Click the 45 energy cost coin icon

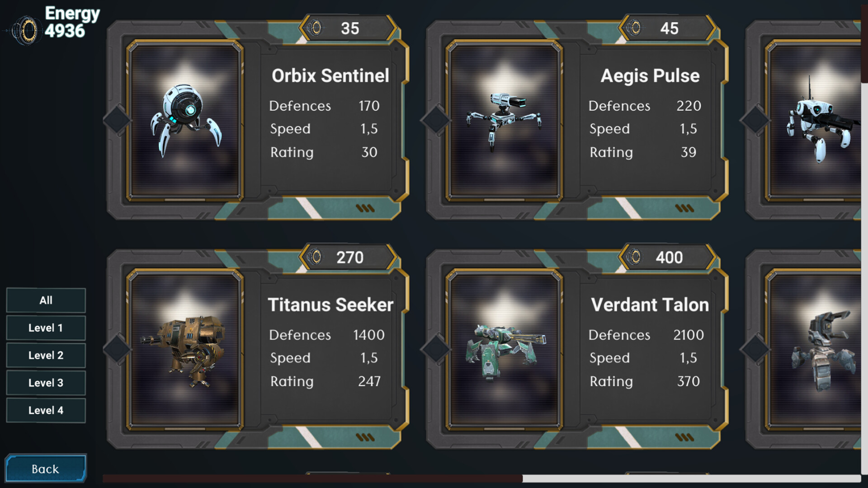pos(635,28)
